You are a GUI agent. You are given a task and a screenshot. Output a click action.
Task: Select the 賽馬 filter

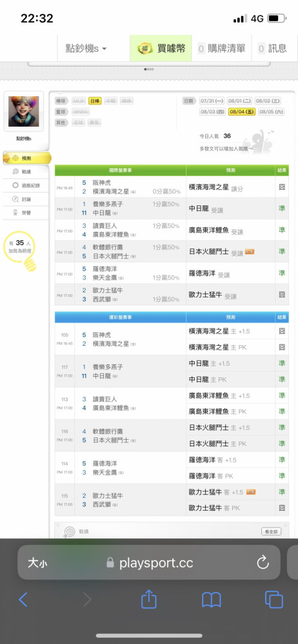[x=94, y=123]
